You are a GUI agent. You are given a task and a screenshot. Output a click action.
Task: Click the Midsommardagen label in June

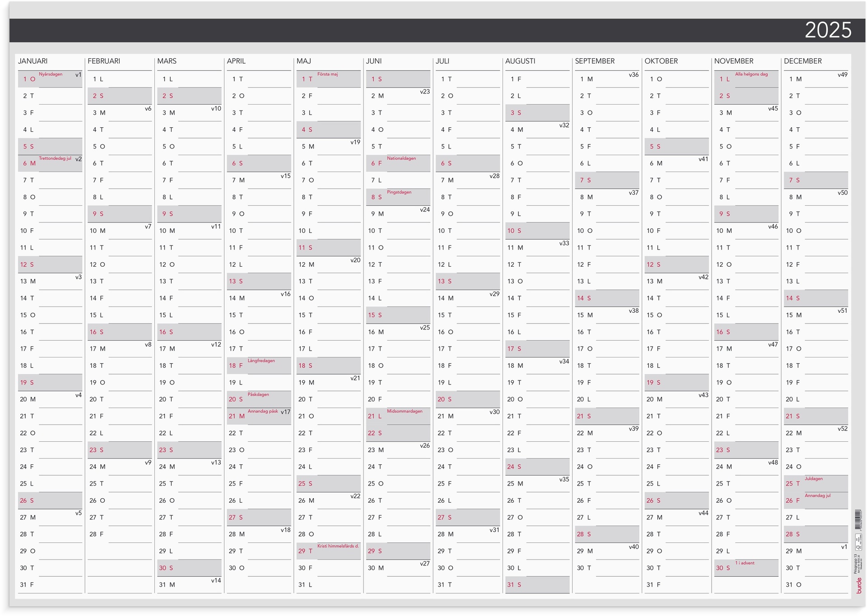[405, 411]
